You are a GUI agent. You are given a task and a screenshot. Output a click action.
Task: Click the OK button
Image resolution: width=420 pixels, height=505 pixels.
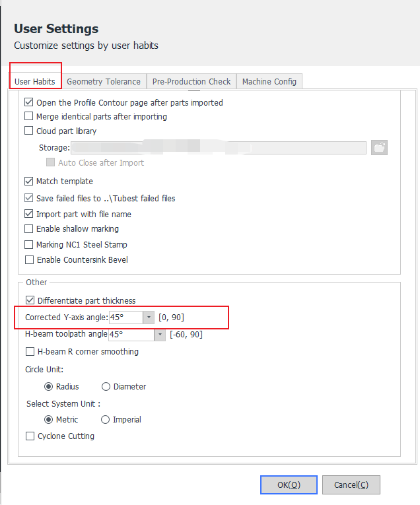(289, 485)
